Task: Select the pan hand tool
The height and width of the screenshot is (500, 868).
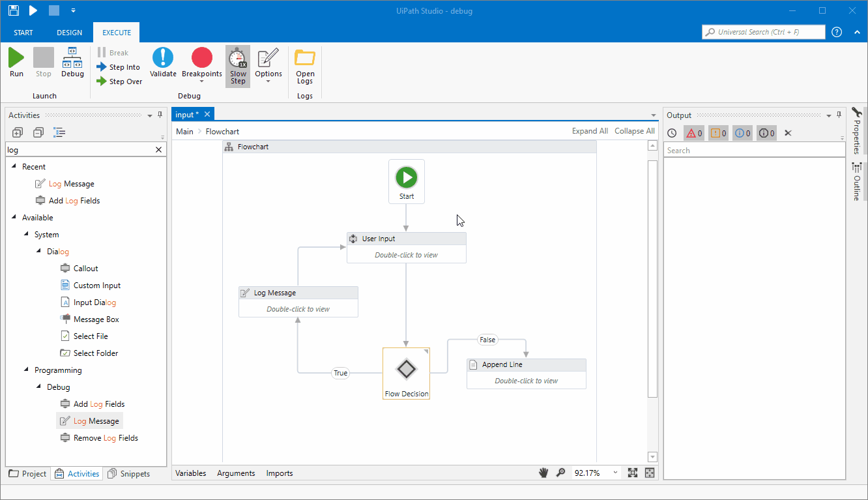Action: coord(543,473)
